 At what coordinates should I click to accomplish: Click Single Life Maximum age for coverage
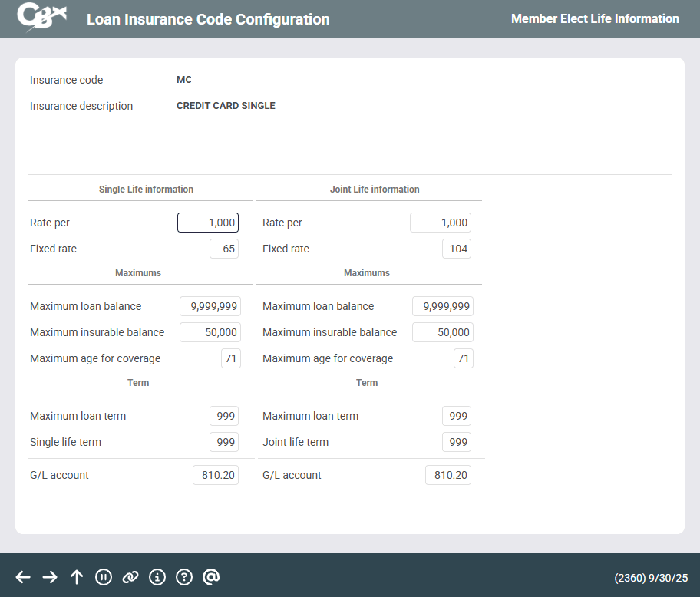[x=231, y=358]
